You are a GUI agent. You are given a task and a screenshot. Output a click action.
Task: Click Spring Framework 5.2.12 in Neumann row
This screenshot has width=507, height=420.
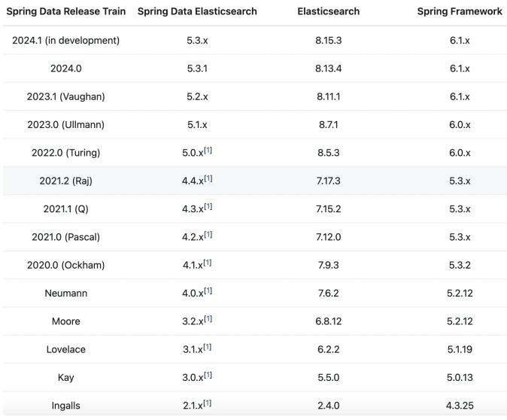pos(460,293)
